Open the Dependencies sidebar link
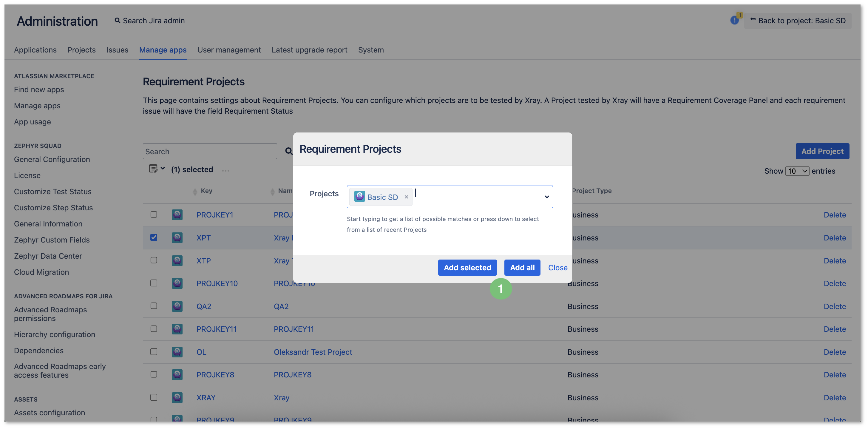 (x=38, y=351)
